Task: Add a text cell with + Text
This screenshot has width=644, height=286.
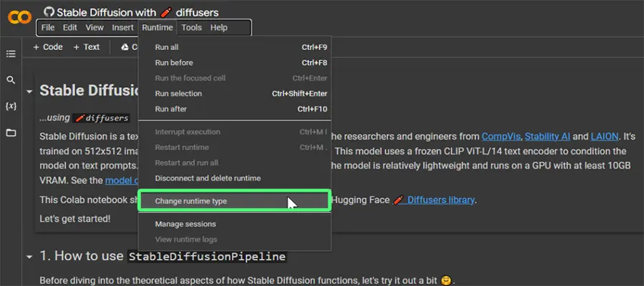Action: tap(87, 47)
